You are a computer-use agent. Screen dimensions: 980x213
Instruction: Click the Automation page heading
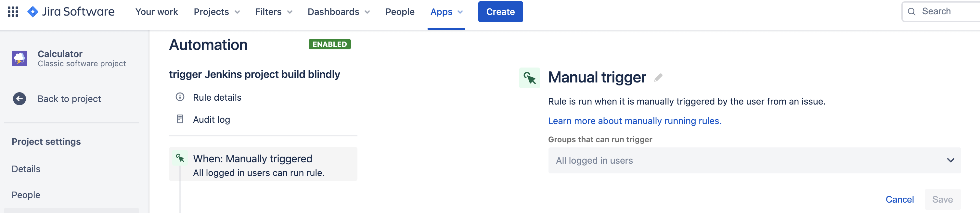208,45
